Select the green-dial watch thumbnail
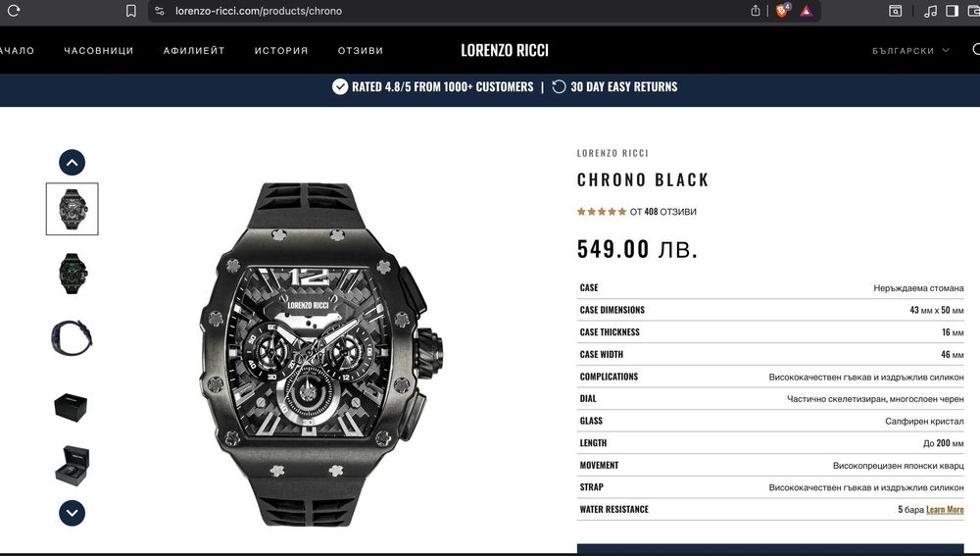Viewport: 980px width, 556px height. pyautogui.click(x=73, y=274)
